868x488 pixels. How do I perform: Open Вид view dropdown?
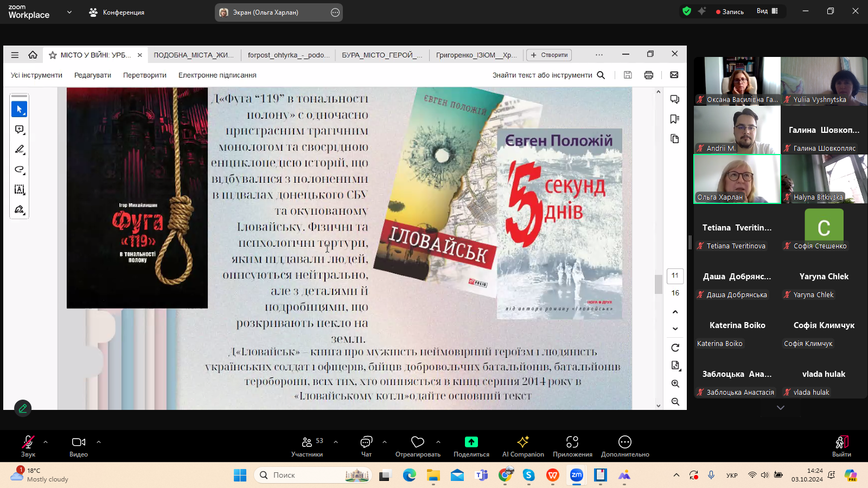[767, 11]
